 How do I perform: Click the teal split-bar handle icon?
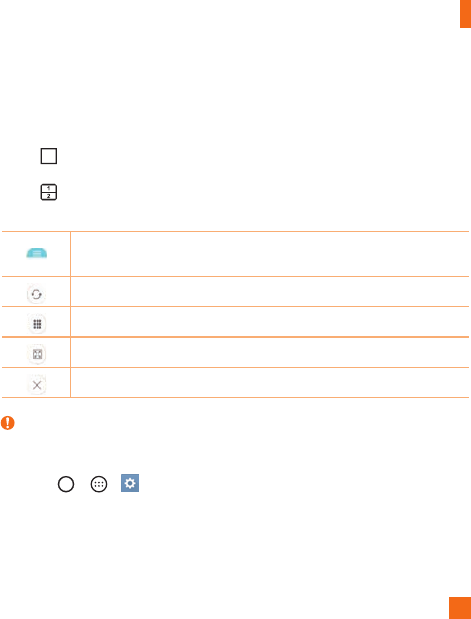(37, 253)
